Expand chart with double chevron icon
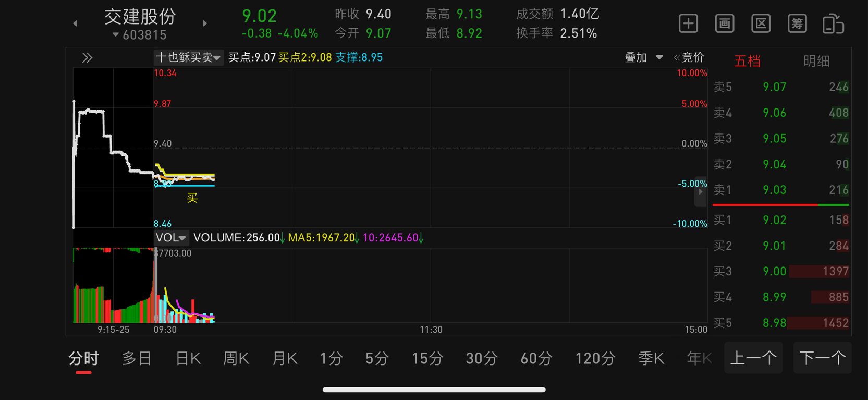 pyautogui.click(x=87, y=57)
